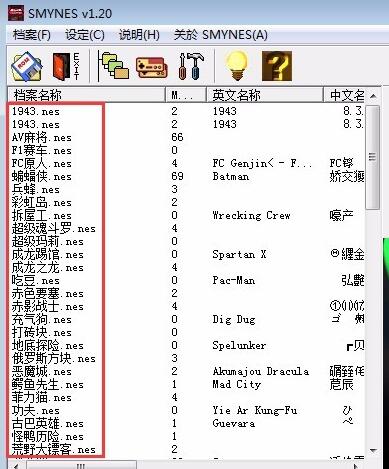The height and width of the screenshot is (469, 389).
Task: Open a ROM file with the ROM disk icon
Action: click(27, 67)
